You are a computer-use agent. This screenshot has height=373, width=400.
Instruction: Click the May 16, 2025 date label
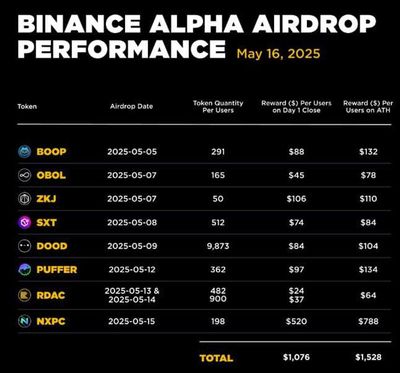point(278,54)
